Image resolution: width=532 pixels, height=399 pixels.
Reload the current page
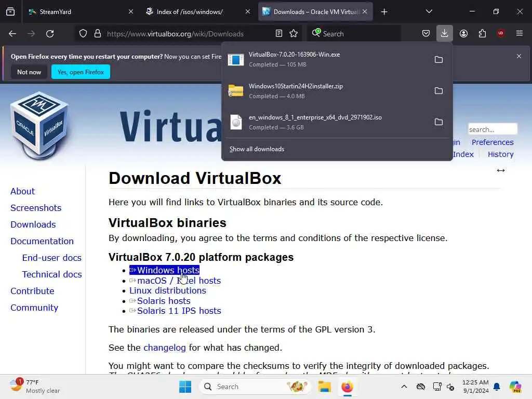(50, 34)
